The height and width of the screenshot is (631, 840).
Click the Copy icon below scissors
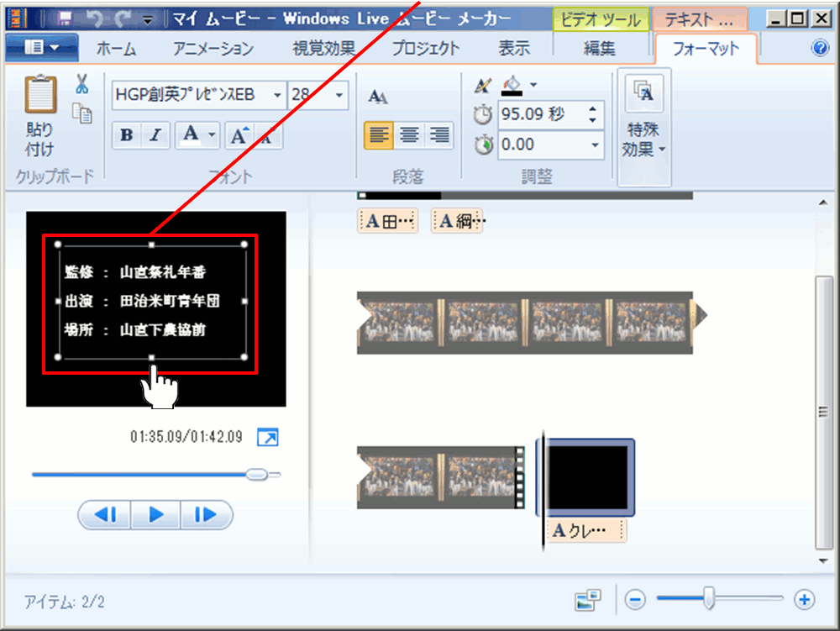pyautogui.click(x=82, y=113)
